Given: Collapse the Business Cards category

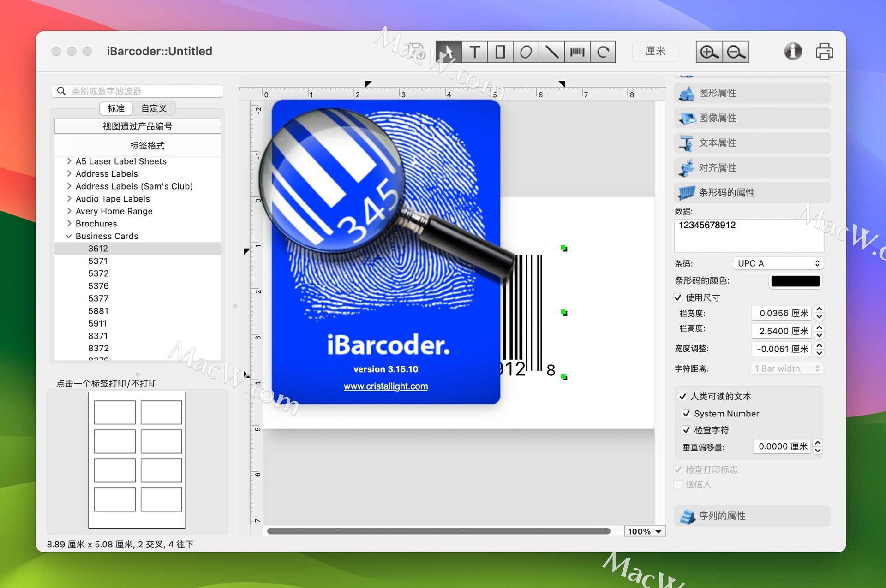Looking at the screenshot, I should (69, 236).
